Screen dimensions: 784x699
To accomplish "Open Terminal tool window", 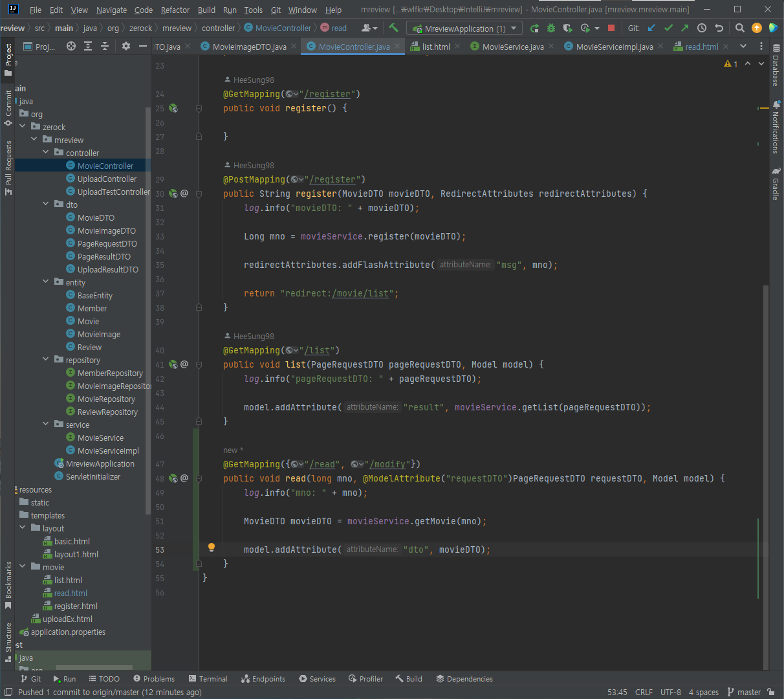I will pos(208,679).
